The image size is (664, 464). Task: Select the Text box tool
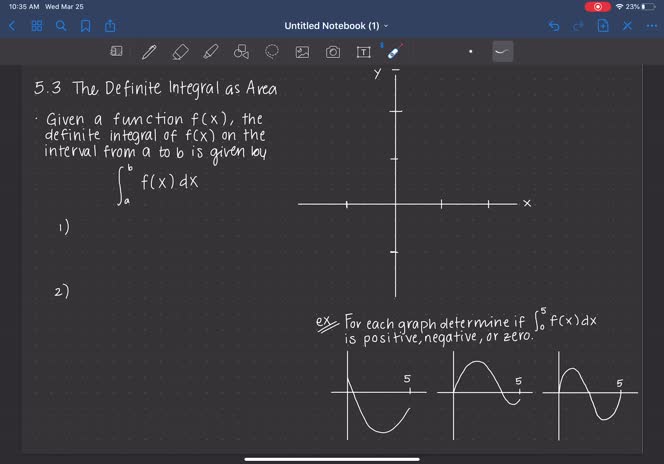pyautogui.click(x=363, y=52)
